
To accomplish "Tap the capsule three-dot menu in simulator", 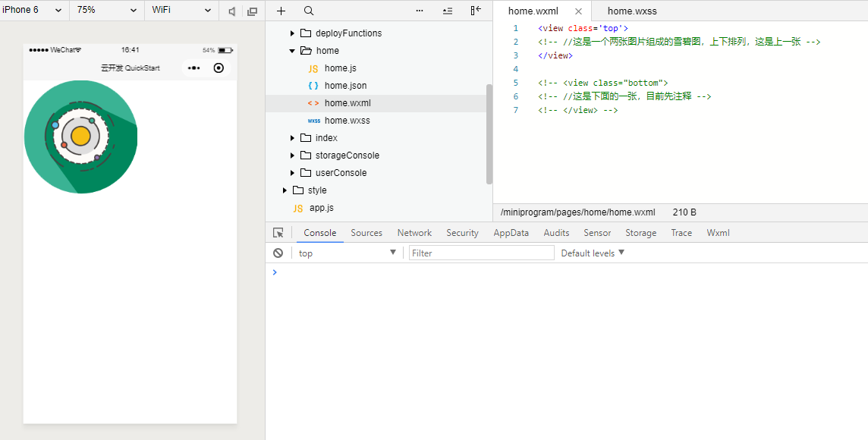I will pos(193,68).
